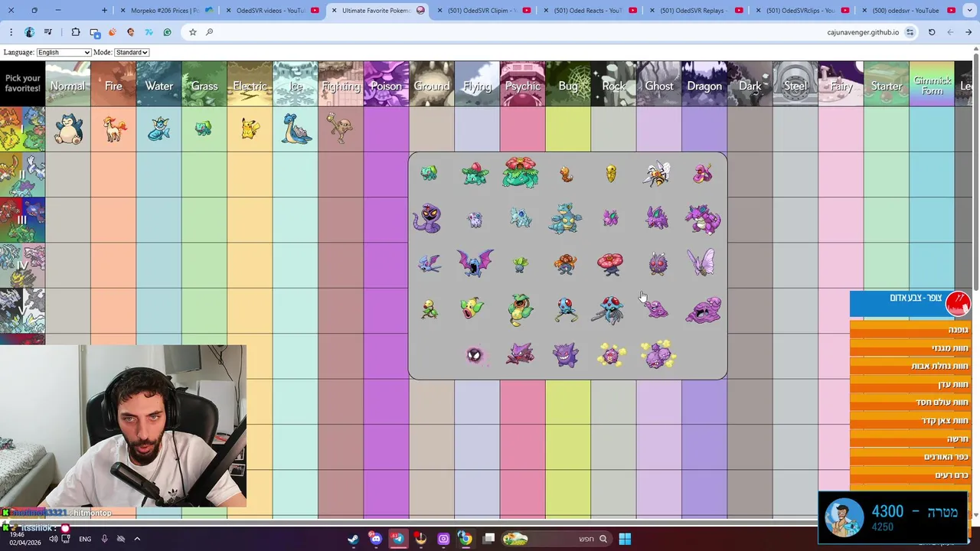Open the Language dropdown
980x551 pixels.
(x=64, y=52)
